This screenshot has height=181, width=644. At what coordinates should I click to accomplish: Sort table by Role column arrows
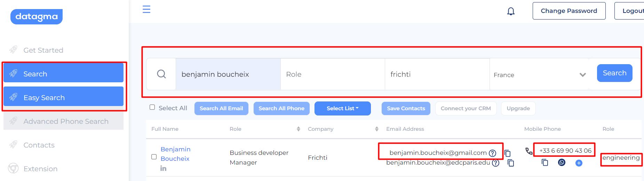coord(298,129)
